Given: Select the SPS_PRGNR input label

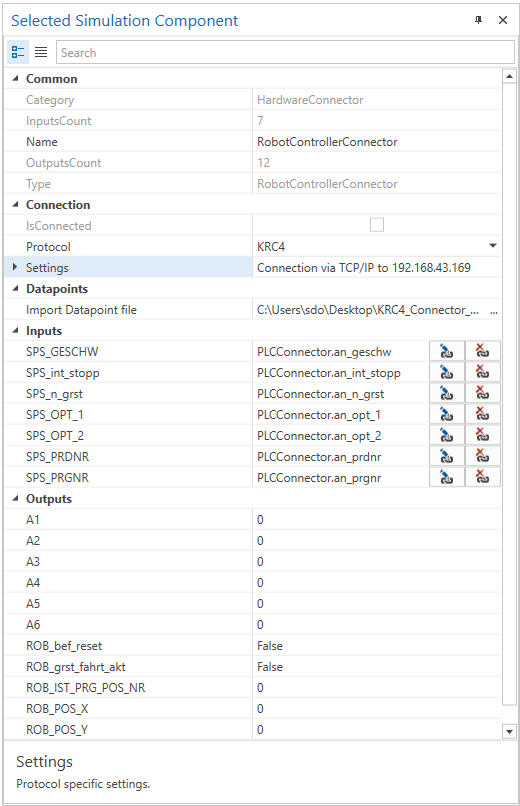Looking at the screenshot, I should point(58,478).
